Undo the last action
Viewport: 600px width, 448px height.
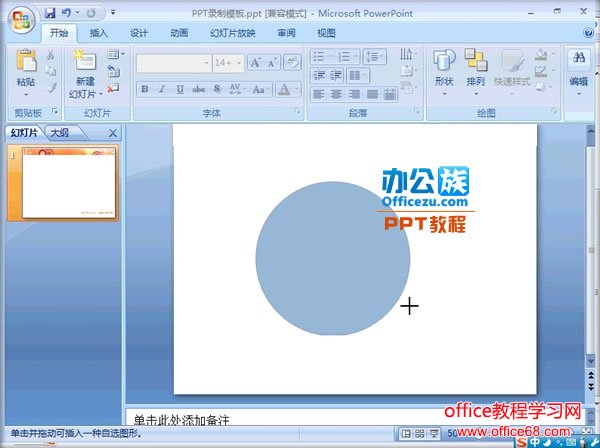click(66, 13)
